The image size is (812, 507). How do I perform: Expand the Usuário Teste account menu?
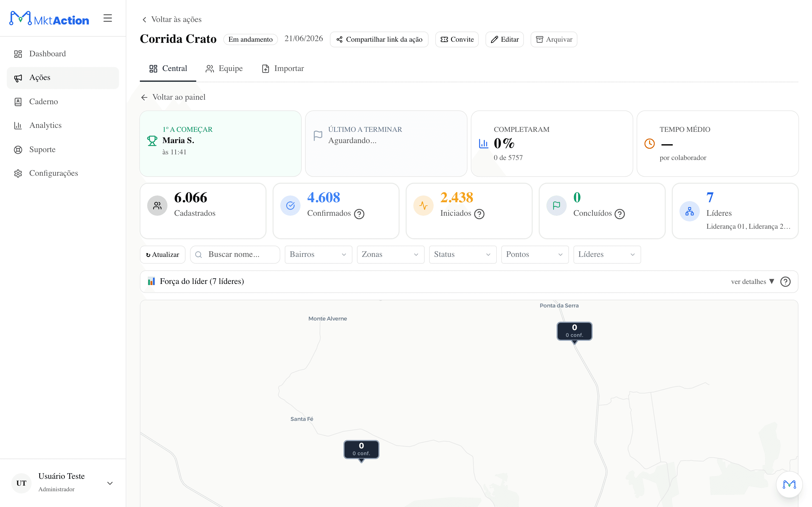coord(110,483)
